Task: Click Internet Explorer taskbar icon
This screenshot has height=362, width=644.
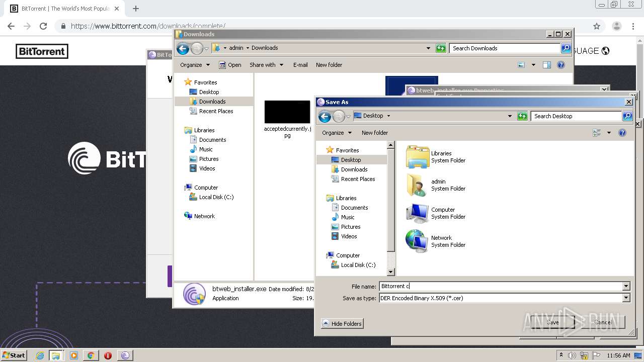Action: click(x=40, y=355)
